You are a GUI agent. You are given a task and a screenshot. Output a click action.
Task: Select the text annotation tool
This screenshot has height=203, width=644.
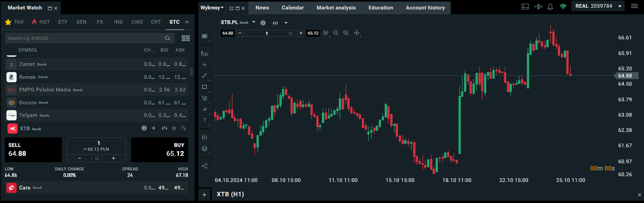coord(204,120)
